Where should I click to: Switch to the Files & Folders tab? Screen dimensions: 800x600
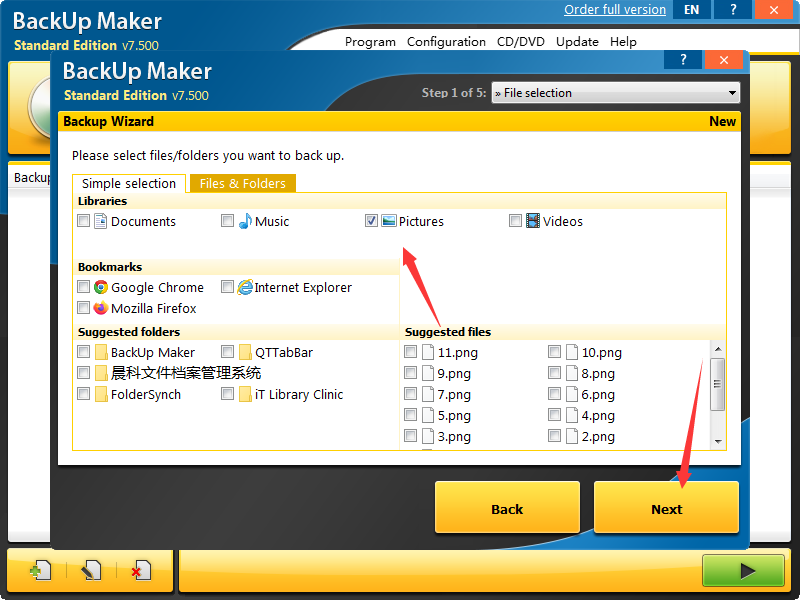243,184
